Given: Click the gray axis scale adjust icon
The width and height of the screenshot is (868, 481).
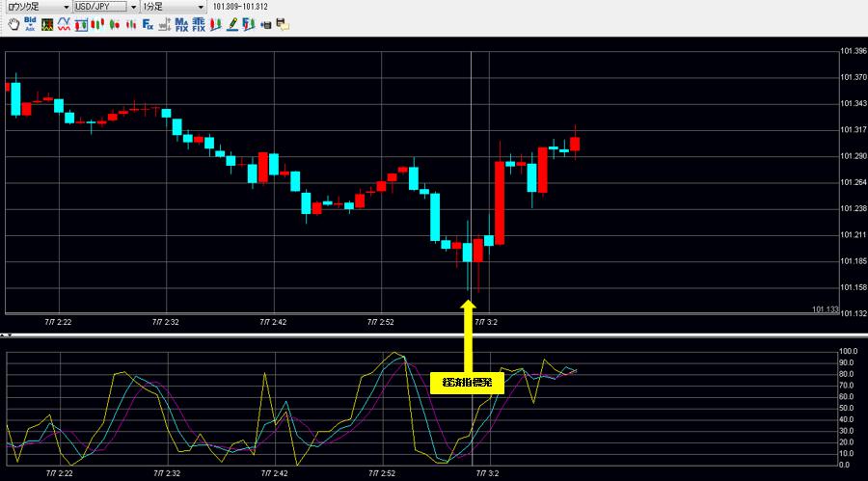Looking at the screenshot, I should pyautogui.click(x=164, y=24).
